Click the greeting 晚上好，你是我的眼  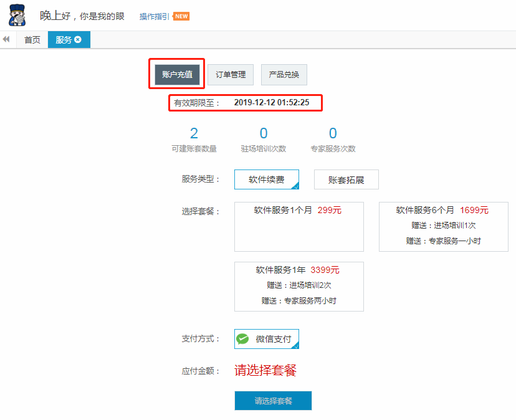tap(82, 16)
